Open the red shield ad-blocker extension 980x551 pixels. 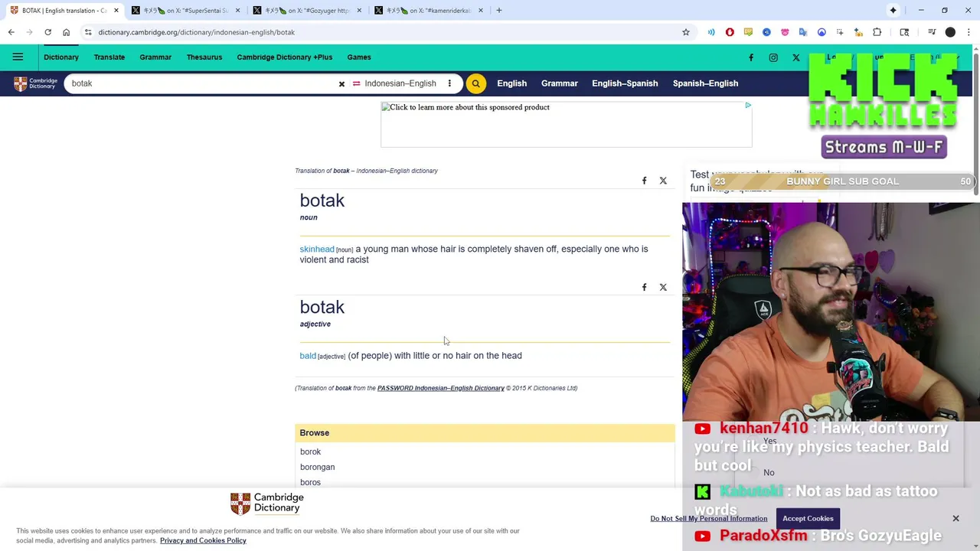tap(730, 32)
